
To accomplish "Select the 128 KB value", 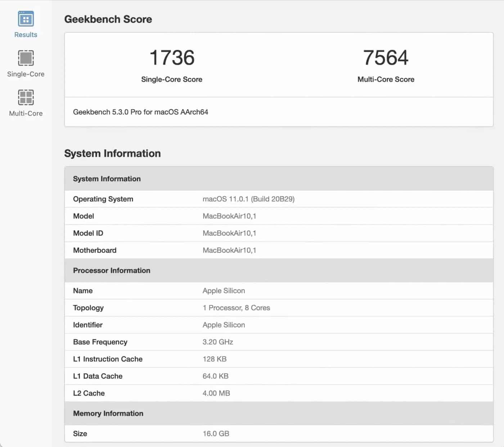I will pos(215,359).
